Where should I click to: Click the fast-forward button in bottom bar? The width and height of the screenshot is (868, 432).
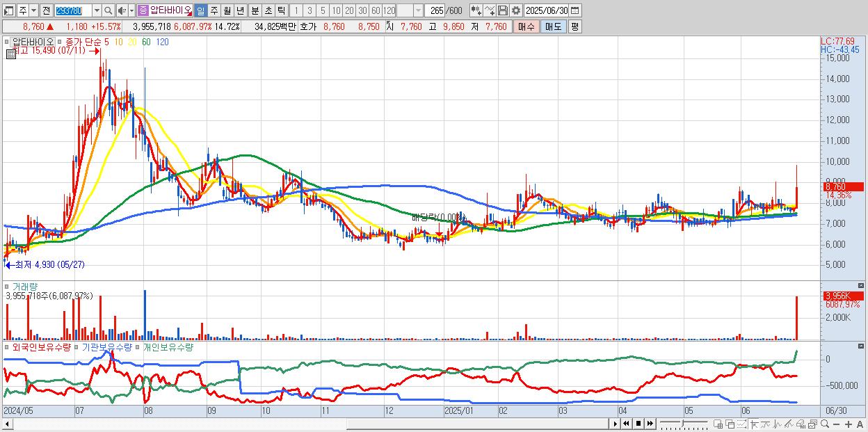[650, 424]
